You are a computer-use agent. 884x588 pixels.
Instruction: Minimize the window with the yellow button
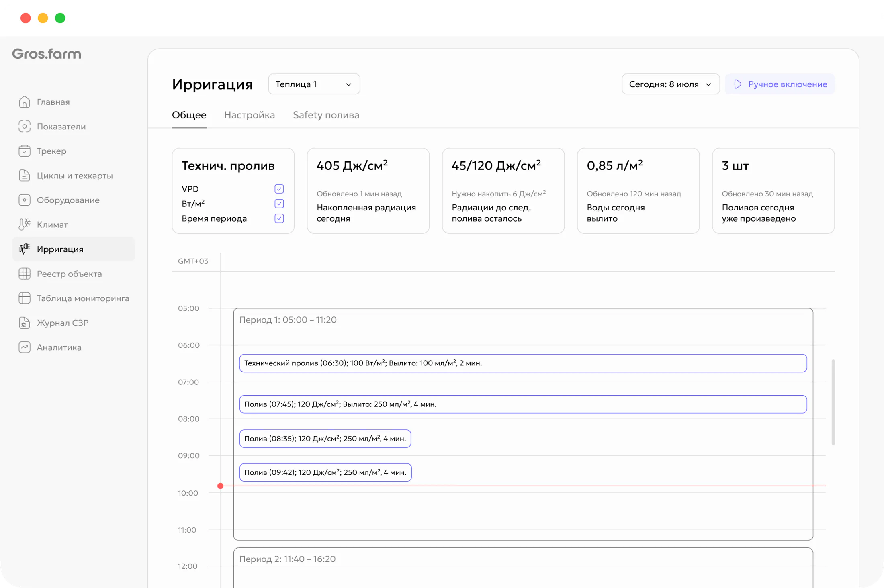tap(43, 18)
